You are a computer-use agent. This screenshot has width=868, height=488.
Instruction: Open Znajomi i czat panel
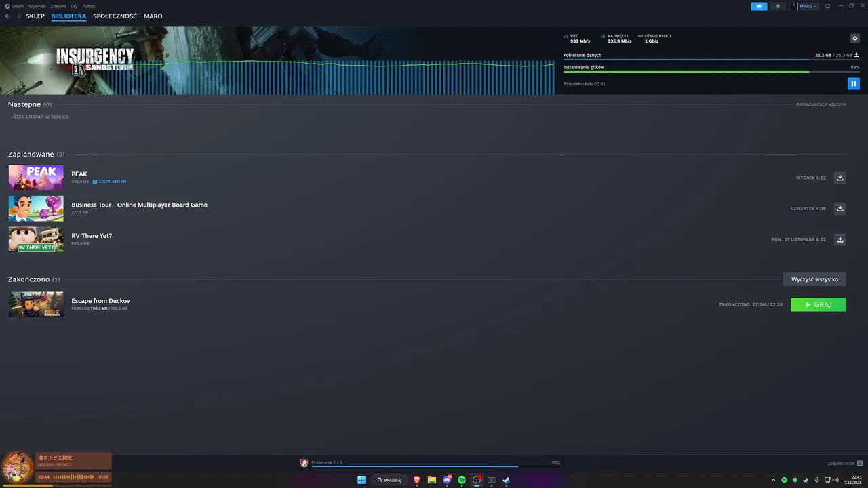click(x=845, y=464)
